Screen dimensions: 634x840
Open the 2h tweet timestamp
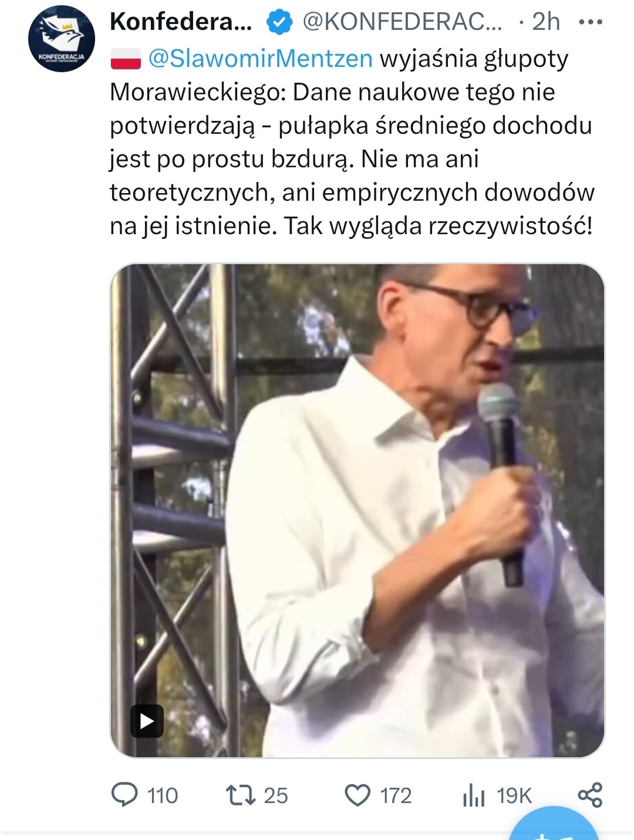click(x=546, y=22)
